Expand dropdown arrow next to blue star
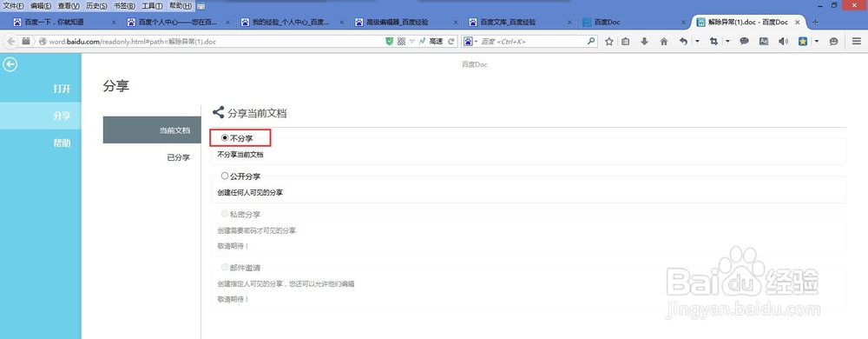This screenshot has height=339, width=868. tap(817, 42)
